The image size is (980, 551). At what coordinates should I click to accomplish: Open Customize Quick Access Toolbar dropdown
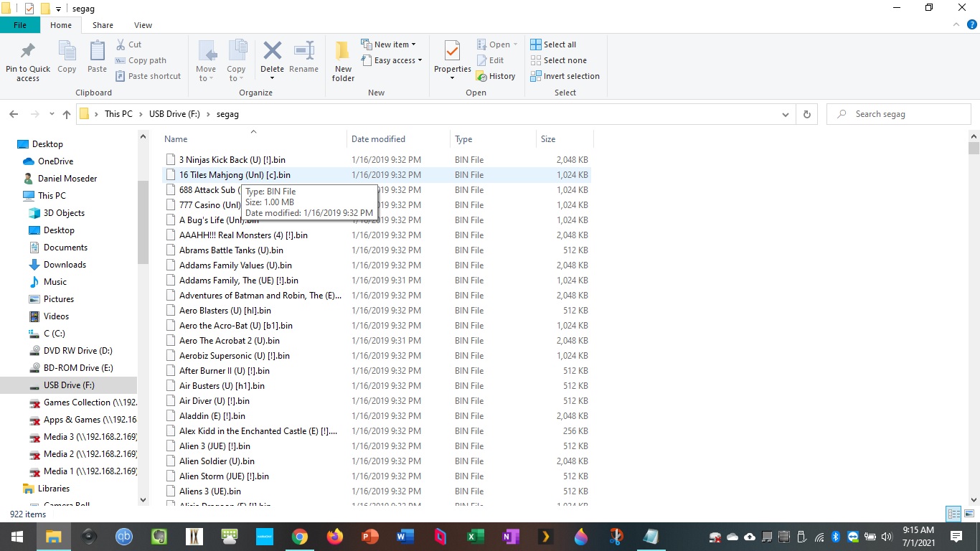(x=59, y=9)
